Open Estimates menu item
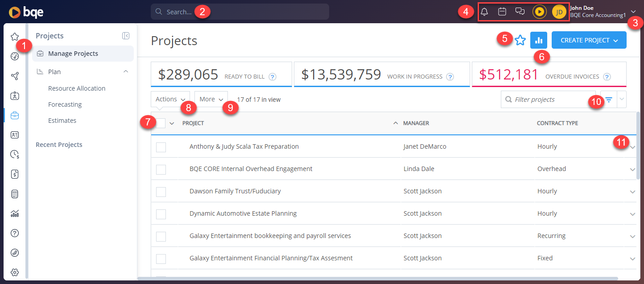 pyautogui.click(x=62, y=121)
